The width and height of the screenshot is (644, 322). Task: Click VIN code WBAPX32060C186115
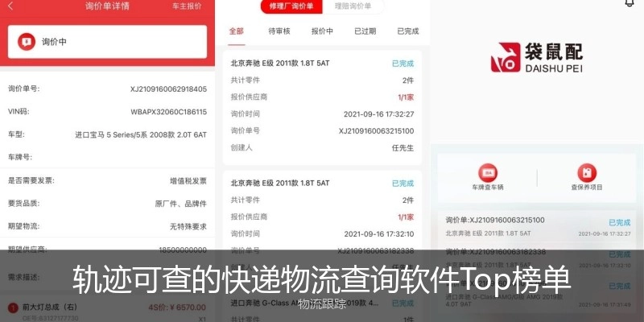click(x=169, y=112)
